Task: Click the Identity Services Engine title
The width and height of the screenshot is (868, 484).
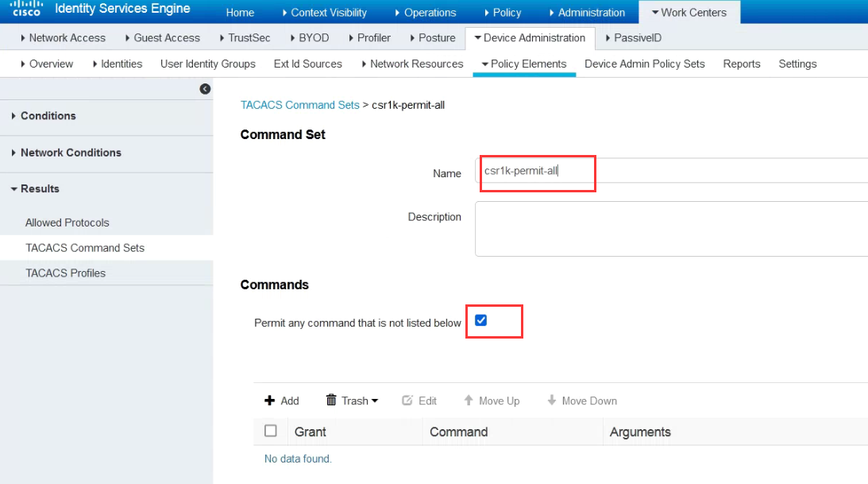Action: point(122,9)
